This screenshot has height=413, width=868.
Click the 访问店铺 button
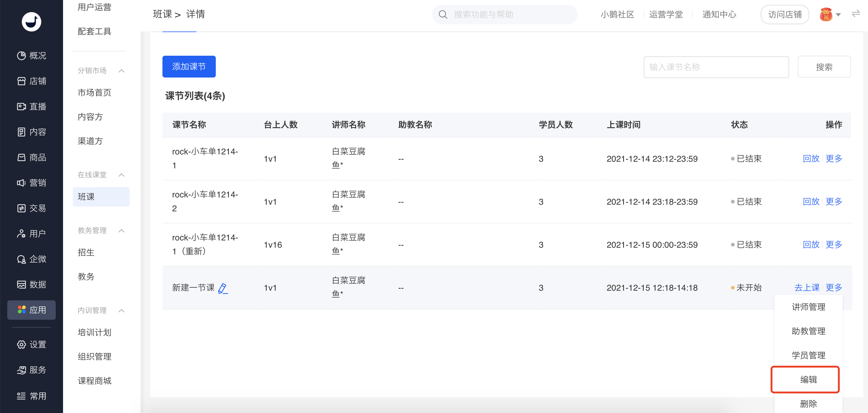784,15
